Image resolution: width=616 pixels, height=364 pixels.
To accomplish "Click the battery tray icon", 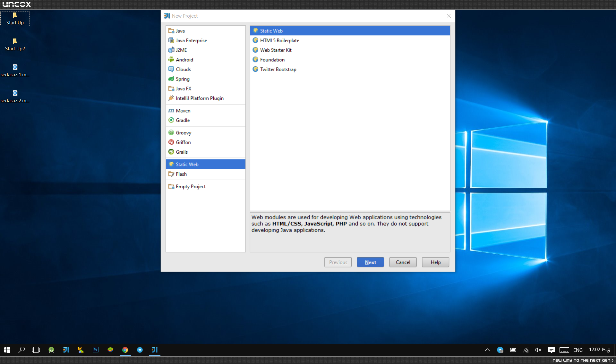I will tap(513, 350).
